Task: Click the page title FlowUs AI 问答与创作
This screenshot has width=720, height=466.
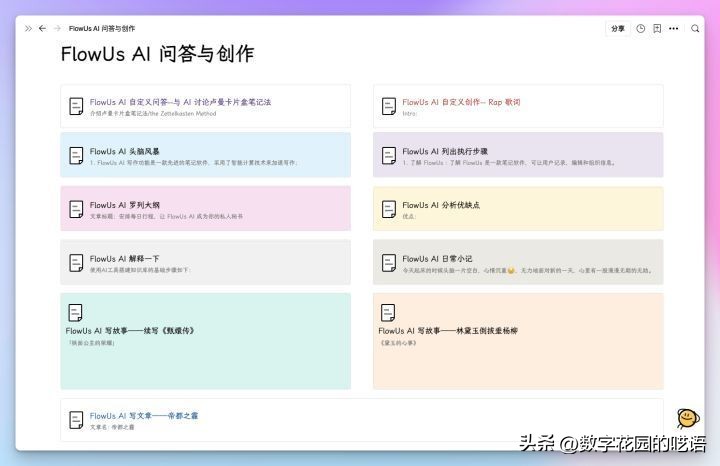Action: [158, 54]
